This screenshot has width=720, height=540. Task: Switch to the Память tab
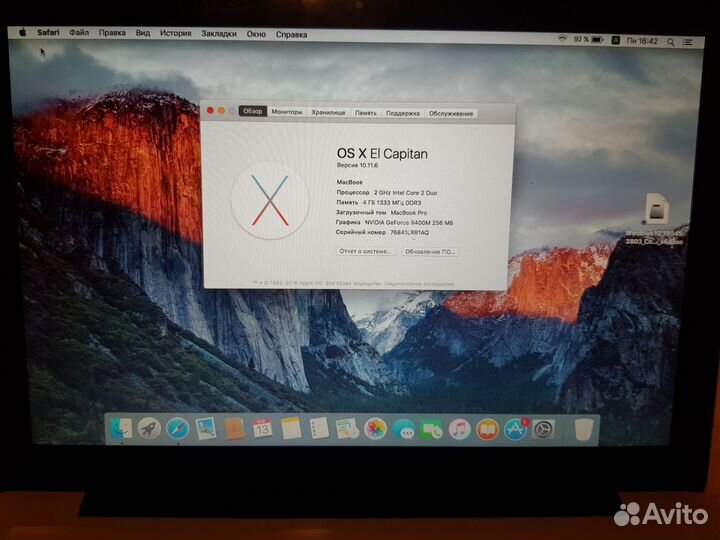coord(366,113)
